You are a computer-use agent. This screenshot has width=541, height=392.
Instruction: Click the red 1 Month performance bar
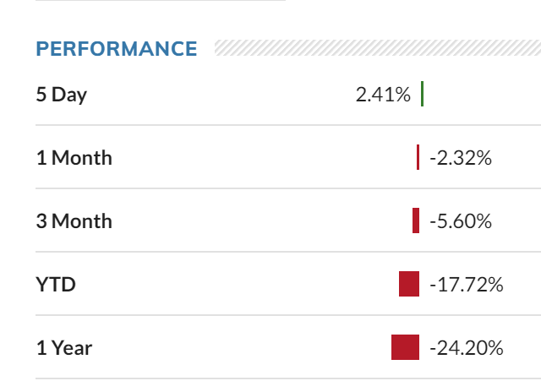(x=418, y=157)
